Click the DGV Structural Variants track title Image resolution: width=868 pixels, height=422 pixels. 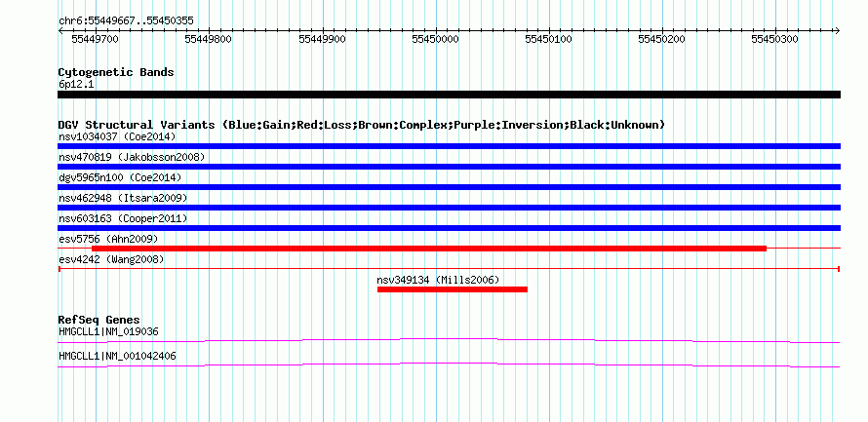click(x=362, y=125)
